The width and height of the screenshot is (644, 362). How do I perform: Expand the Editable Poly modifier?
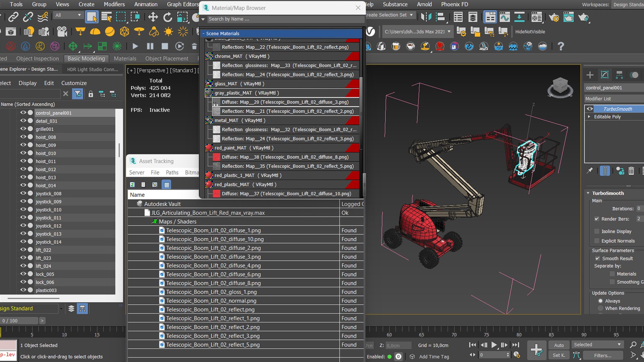[x=589, y=117]
